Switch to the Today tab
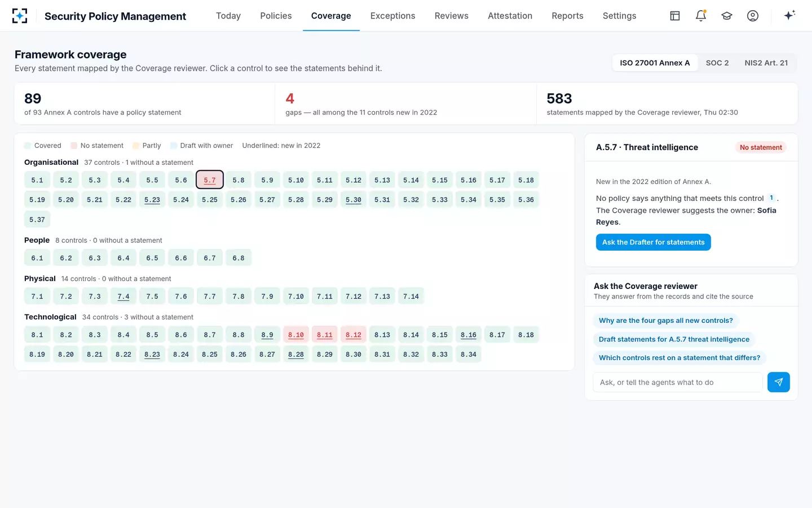812x508 pixels. [x=228, y=16]
